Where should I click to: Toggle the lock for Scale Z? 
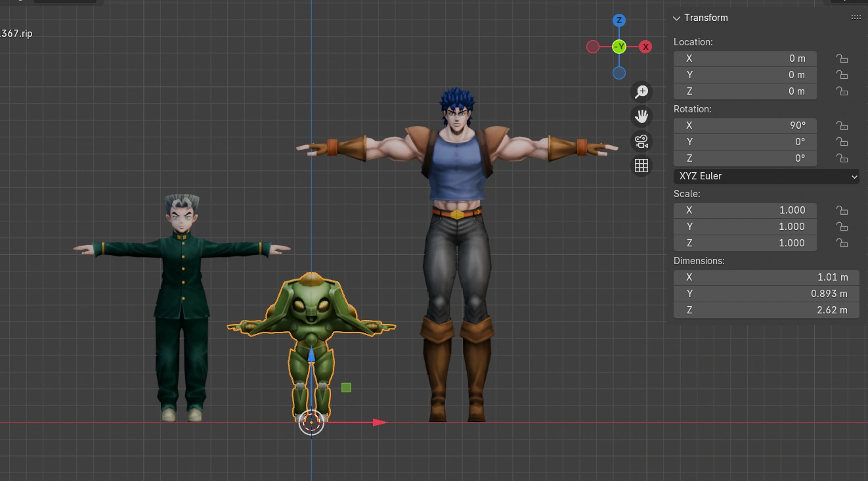tap(842, 243)
